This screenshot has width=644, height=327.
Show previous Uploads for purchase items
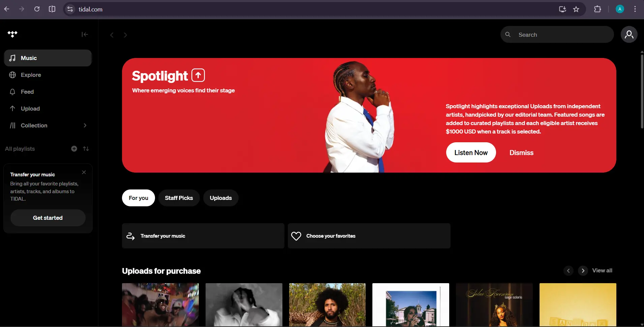pos(568,271)
